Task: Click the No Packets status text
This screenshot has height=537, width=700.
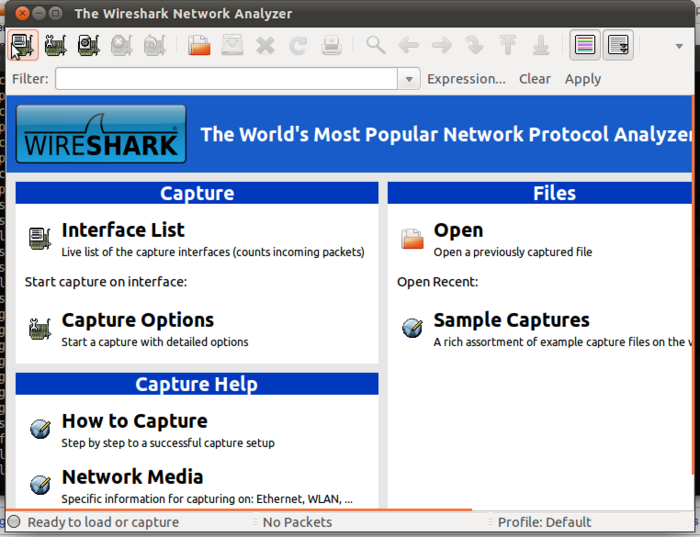Action: (297, 522)
